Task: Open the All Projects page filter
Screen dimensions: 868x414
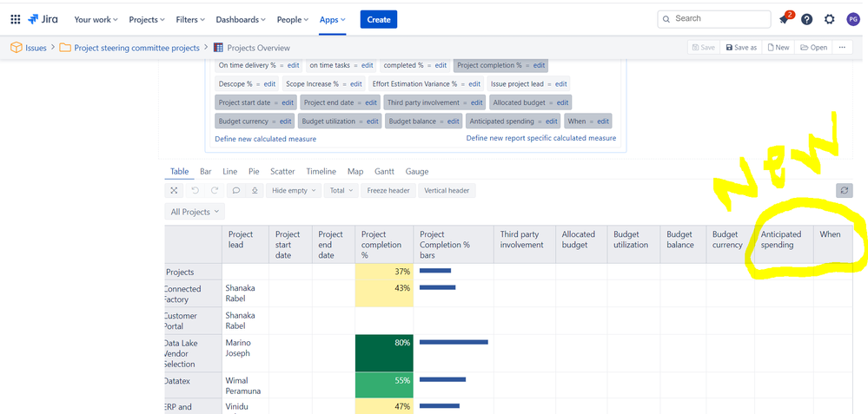Action: [x=195, y=212]
